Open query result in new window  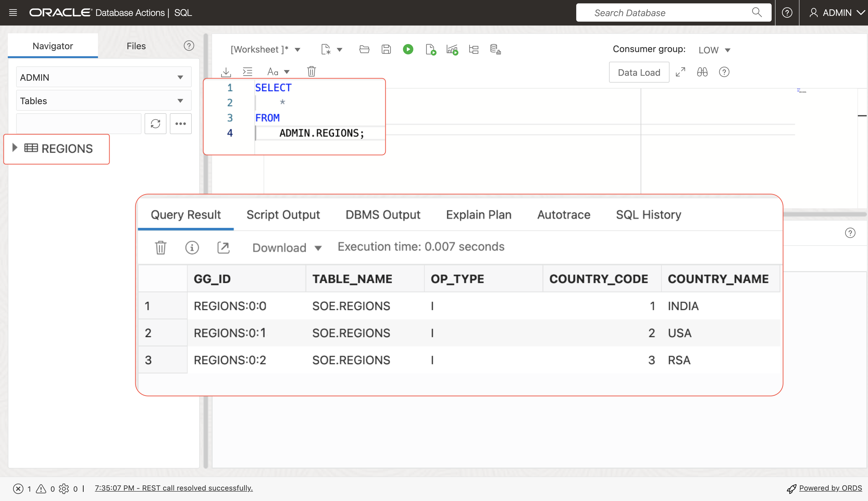point(223,247)
